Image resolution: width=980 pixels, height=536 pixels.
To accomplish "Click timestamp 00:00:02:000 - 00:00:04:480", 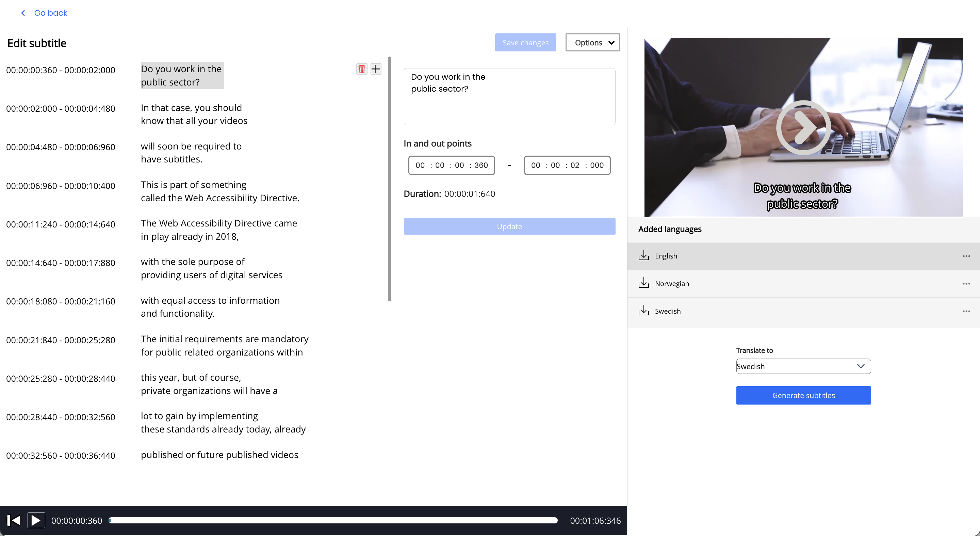I will pyautogui.click(x=61, y=109).
